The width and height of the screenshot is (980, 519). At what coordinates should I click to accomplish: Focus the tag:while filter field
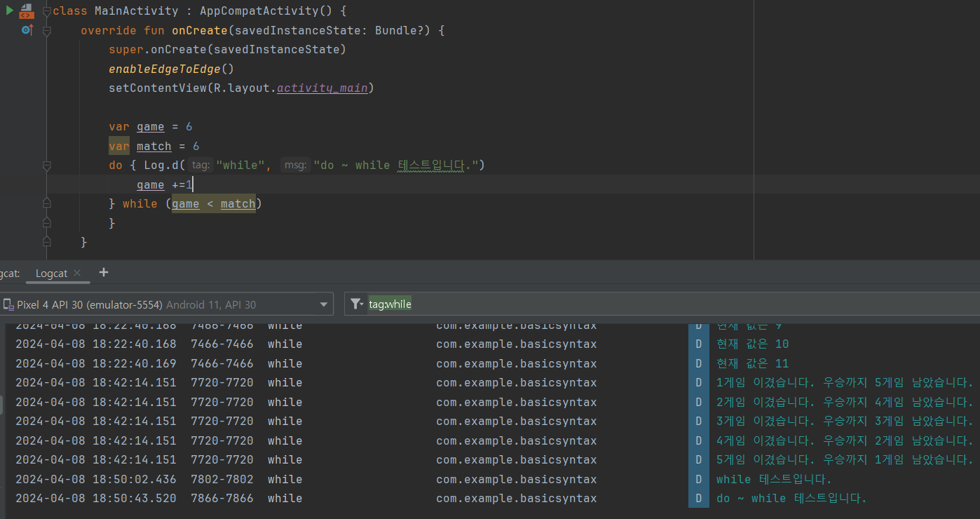click(x=662, y=304)
